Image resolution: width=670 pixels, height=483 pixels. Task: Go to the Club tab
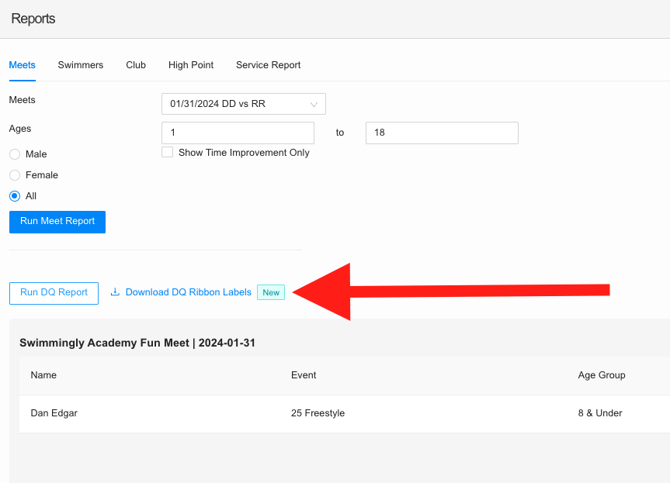click(x=136, y=65)
